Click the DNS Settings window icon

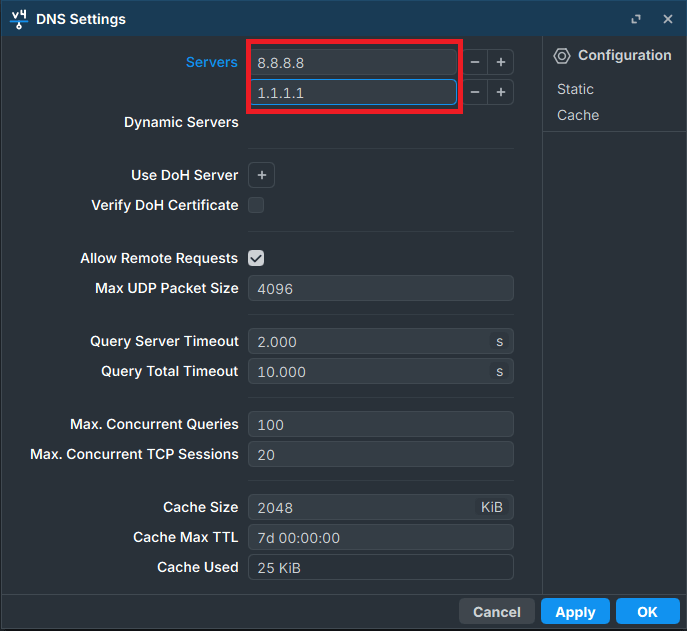19,19
